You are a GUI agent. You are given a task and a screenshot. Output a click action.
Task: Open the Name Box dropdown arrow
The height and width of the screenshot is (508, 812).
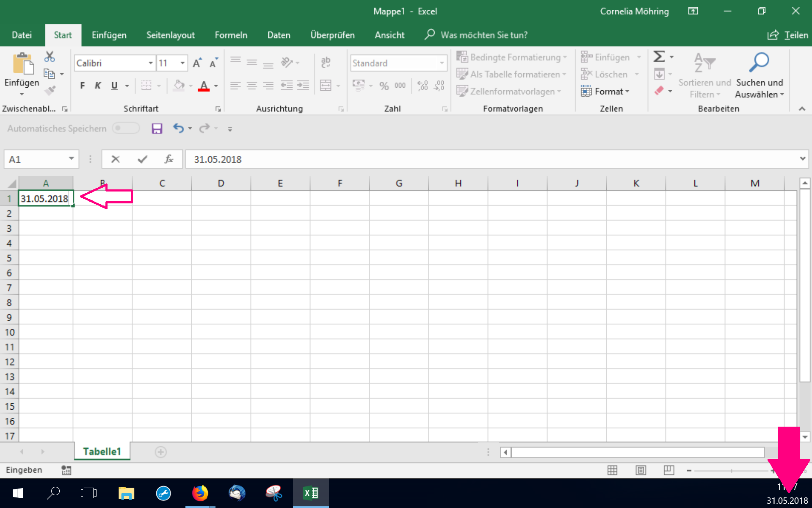[x=71, y=159]
